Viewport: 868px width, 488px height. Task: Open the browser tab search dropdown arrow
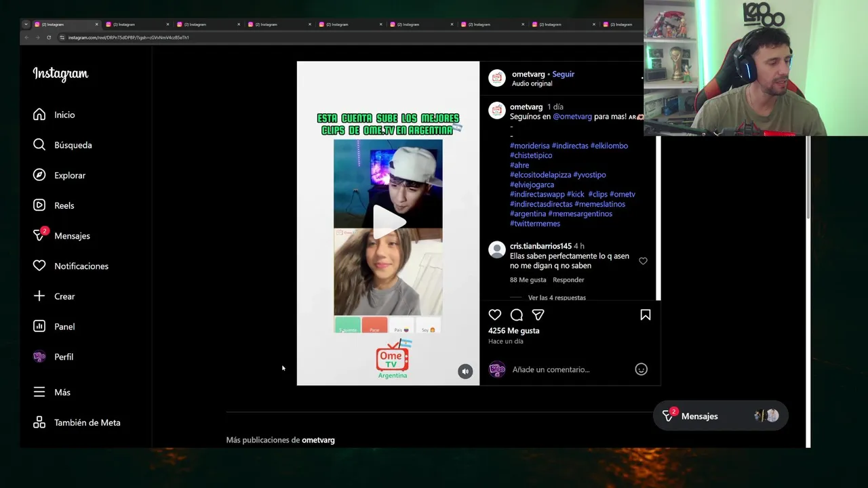[26, 24]
